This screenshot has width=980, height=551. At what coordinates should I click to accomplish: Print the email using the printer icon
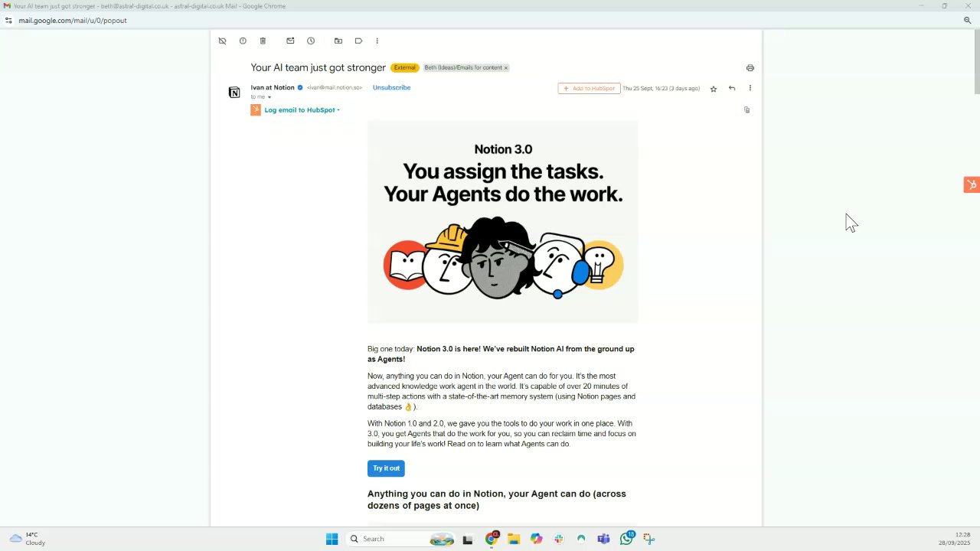(750, 68)
